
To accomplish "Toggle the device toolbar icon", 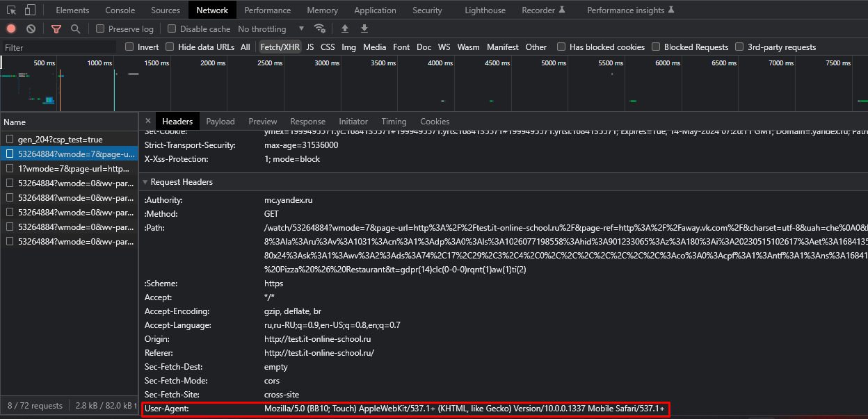I will [30, 10].
